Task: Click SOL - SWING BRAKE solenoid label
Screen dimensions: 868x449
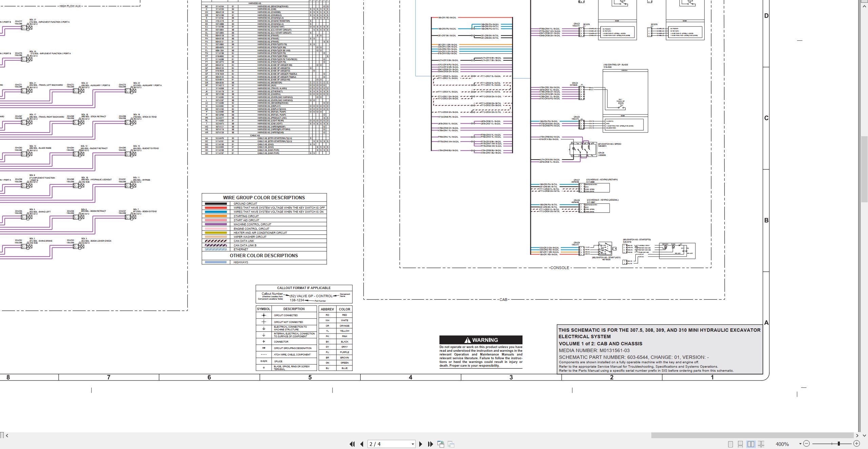Action: coord(41,241)
